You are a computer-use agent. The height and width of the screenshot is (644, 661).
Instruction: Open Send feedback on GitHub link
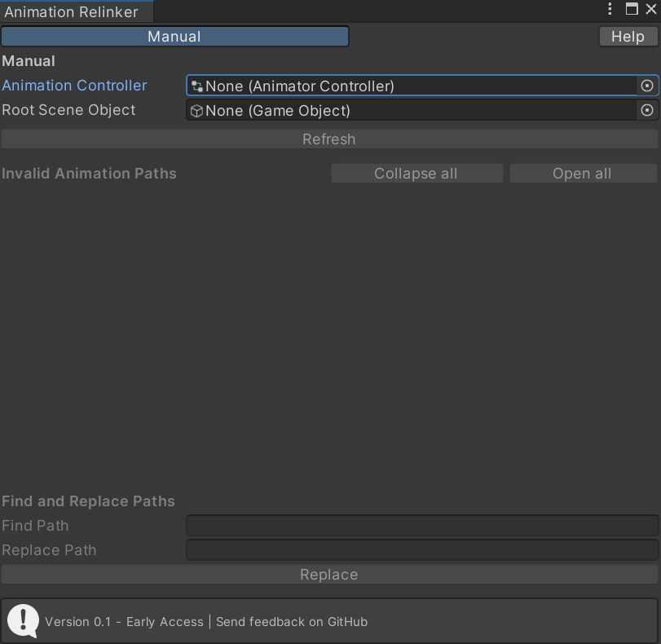[292, 622]
